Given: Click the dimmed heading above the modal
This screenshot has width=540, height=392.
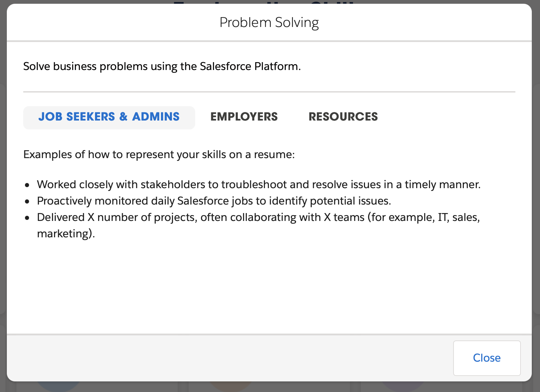Looking at the screenshot, I should pos(263,2).
